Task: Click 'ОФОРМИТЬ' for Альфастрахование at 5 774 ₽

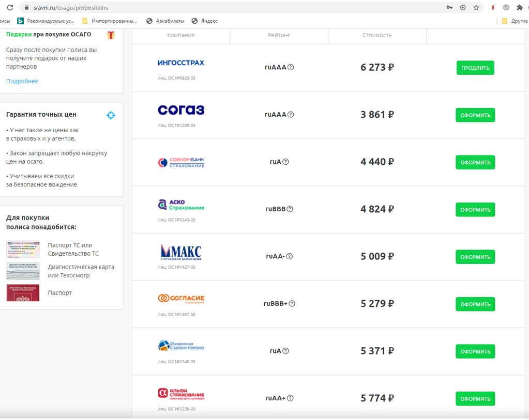Action: [x=475, y=399]
